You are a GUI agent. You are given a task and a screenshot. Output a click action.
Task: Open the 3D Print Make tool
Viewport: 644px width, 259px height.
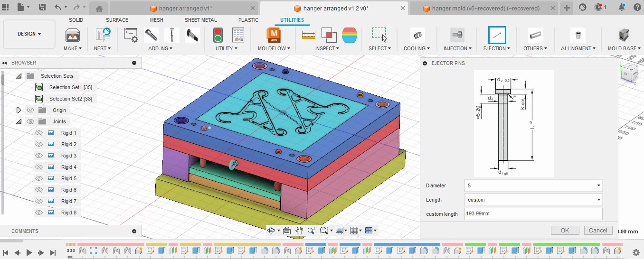point(72,35)
